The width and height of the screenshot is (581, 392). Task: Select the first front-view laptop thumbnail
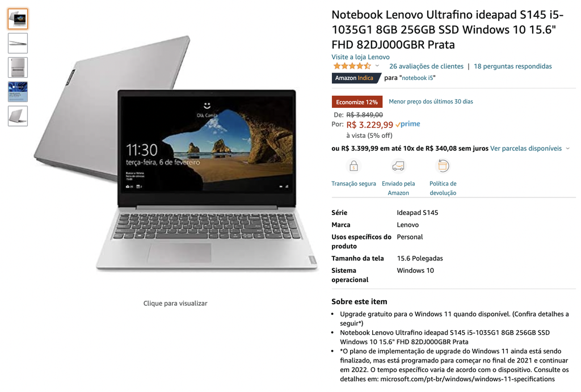(18, 19)
